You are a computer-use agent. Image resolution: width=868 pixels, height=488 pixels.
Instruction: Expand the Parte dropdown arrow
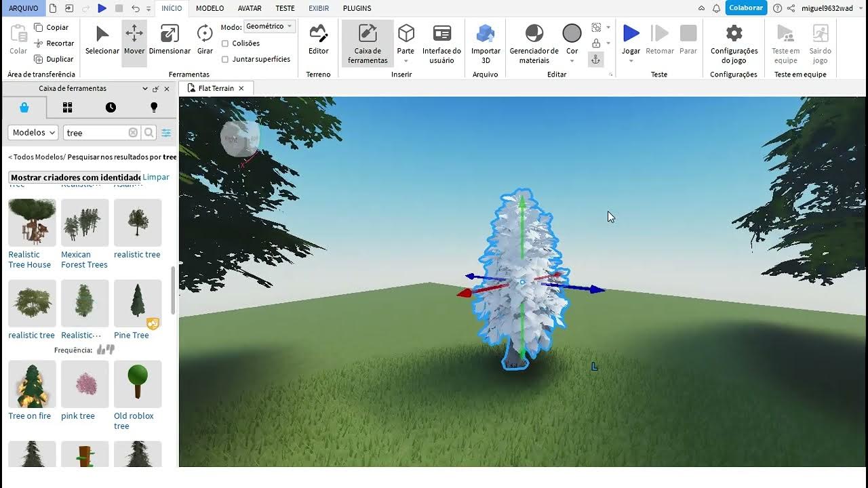tap(406, 61)
